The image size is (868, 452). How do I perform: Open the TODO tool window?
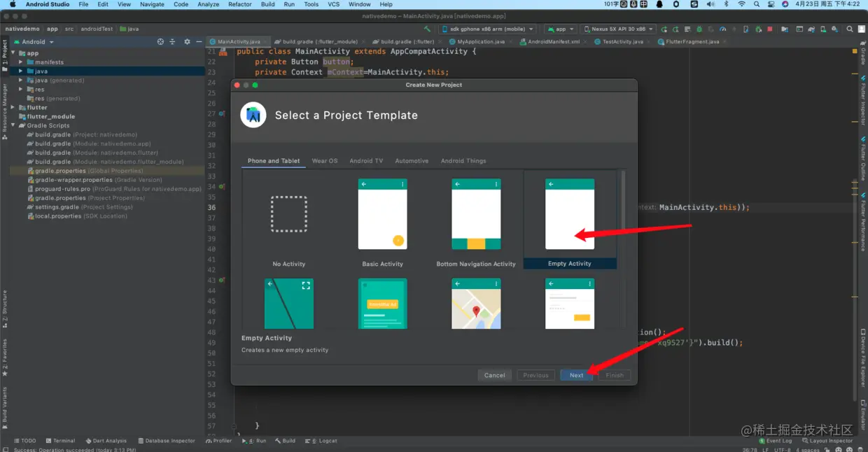click(x=24, y=441)
